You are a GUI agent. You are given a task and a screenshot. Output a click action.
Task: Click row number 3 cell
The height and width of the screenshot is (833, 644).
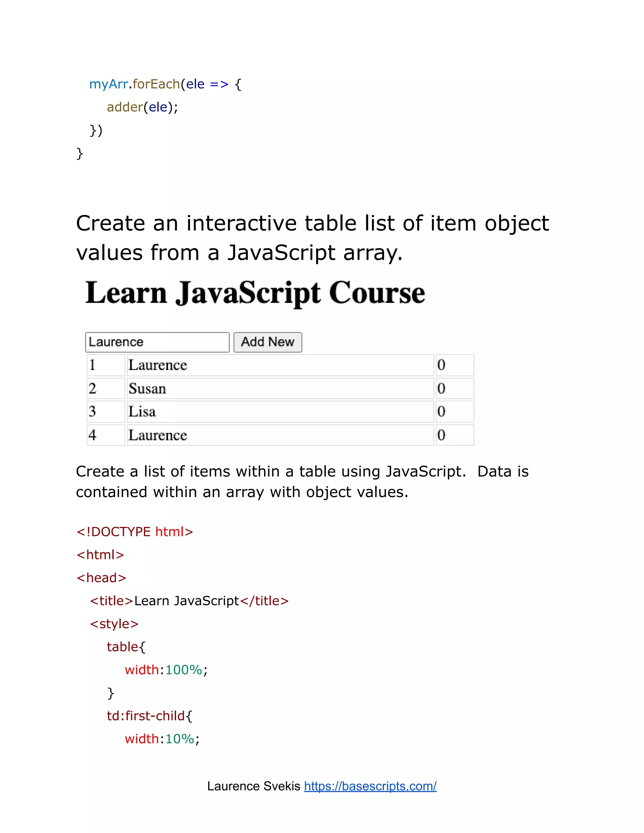coord(106,411)
